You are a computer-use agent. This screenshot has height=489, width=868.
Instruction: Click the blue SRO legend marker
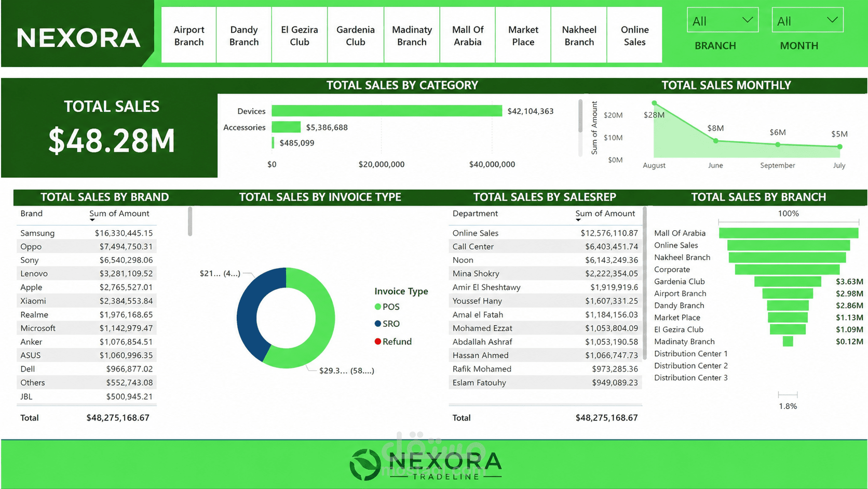point(378,324)
